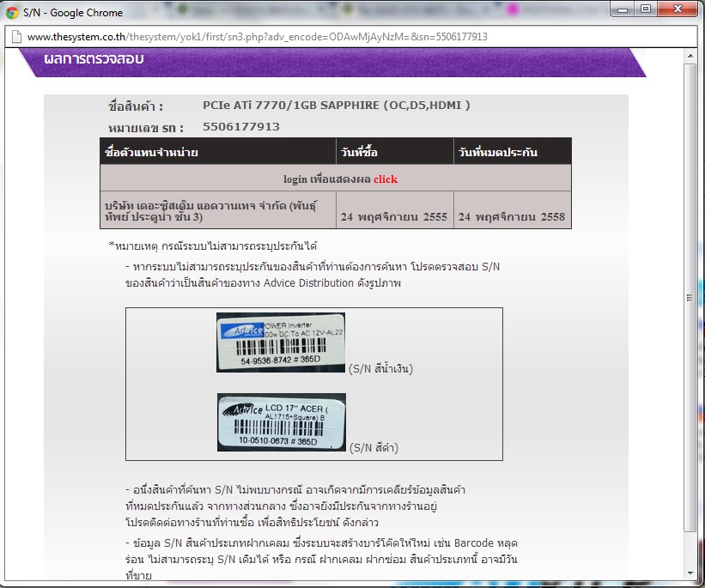Click the serial number 5506177913 text
705x588 pixels.
click(241, 127)
